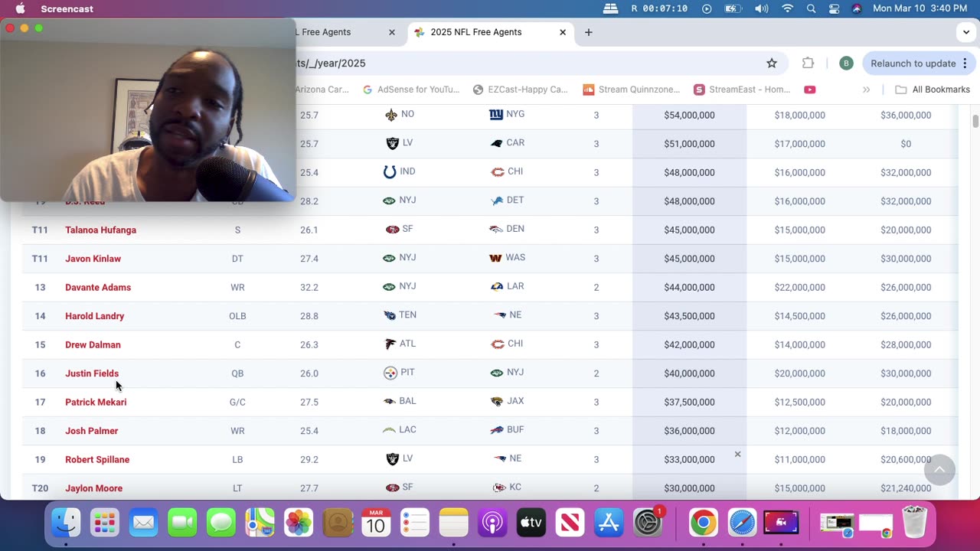Open Chrome three-dot menu
Viewport: 980px width, 551px height.
[965, 64]
